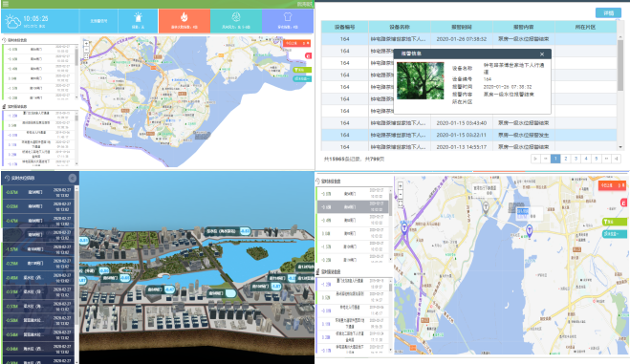Screen dimensions: 630x364
Task: Click the alarm table vertical scrollbar
Action: click(x=620, y=63)
